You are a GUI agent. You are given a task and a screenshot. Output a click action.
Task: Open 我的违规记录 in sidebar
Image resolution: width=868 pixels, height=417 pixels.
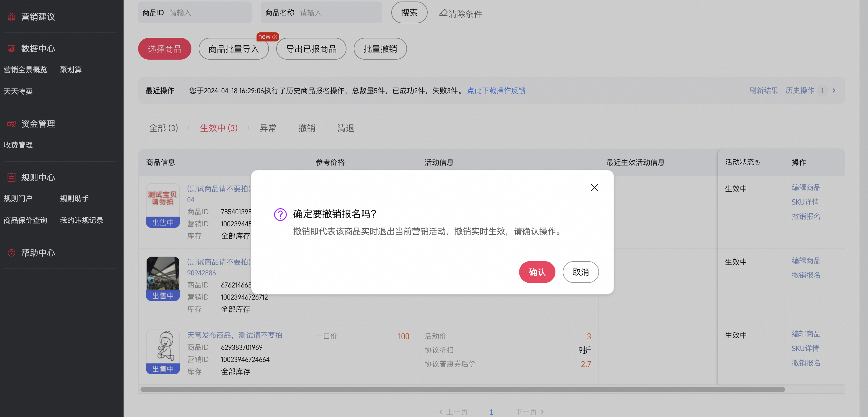pos(81,220)
